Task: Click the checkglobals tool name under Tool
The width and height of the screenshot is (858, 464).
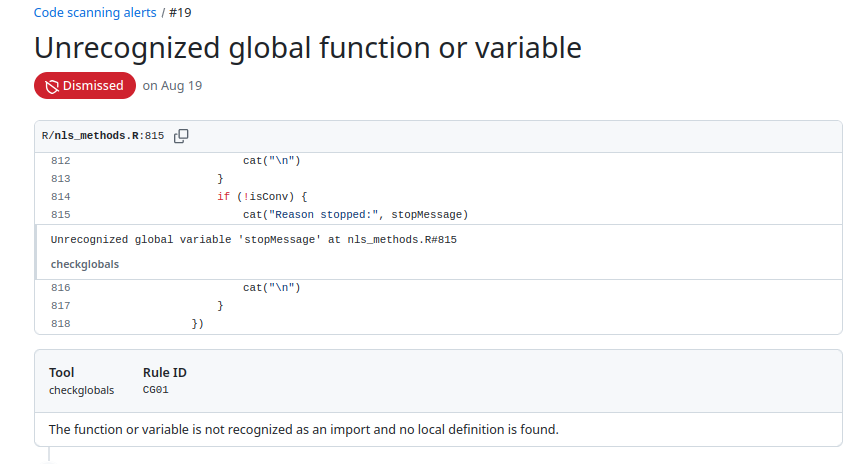Action: pyautogui.click(x=81, y=390)
